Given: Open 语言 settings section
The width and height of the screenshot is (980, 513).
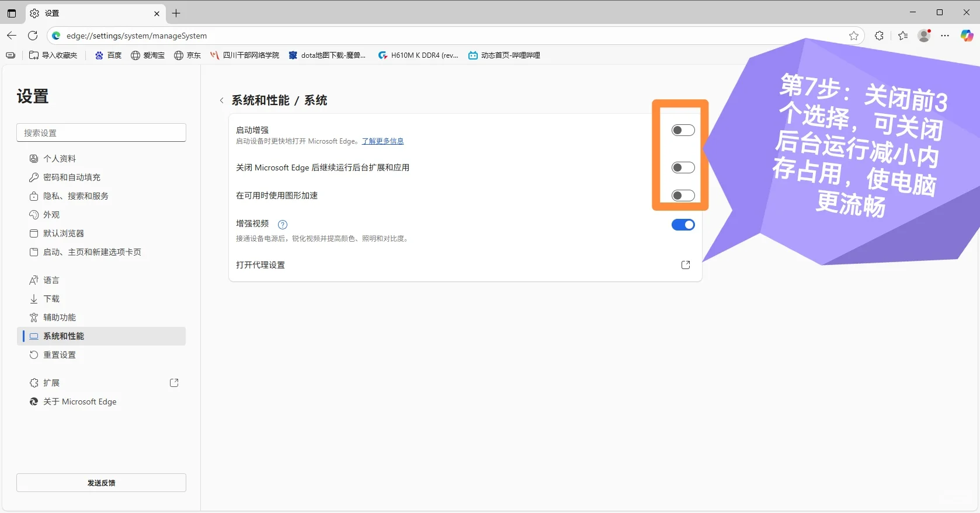Looking at the screenshot, I should 101,280.
